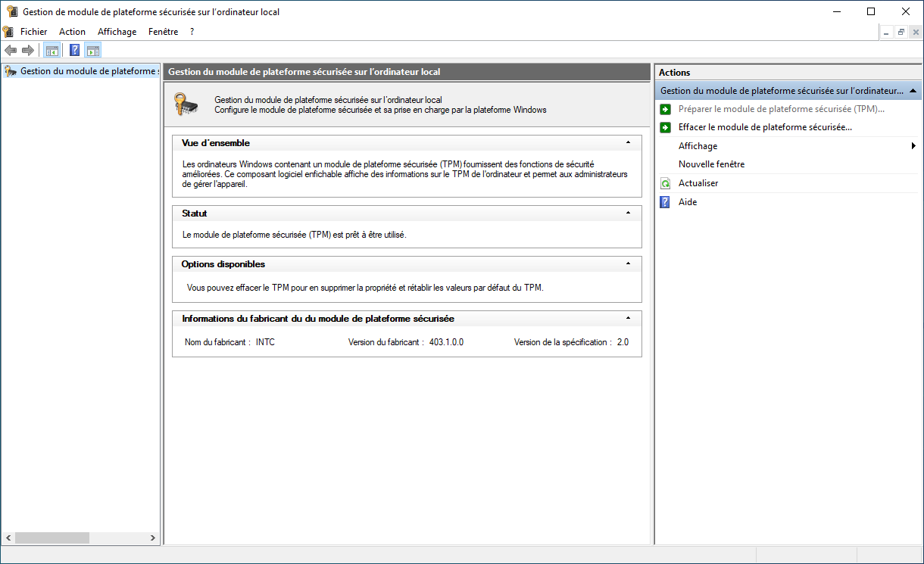Click the right arrow of the tree pane scrollbar
924x564 pixels.
point(152,538)
